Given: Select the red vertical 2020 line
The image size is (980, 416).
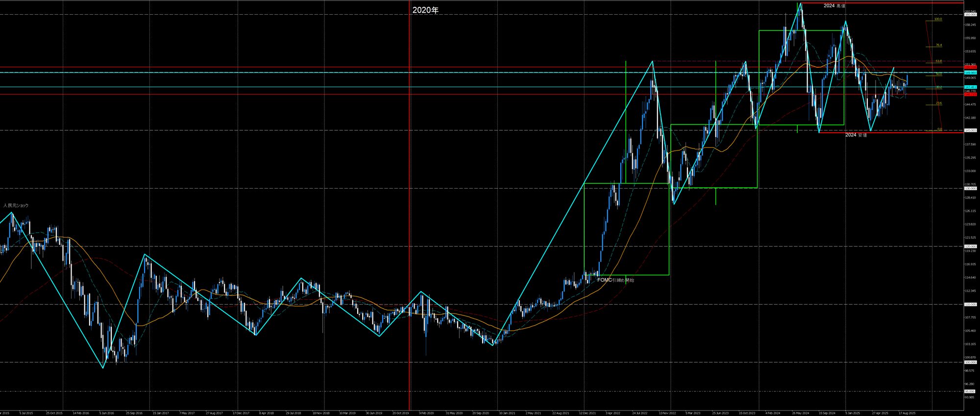Looking at the screenshot, I should click(410, 196).
